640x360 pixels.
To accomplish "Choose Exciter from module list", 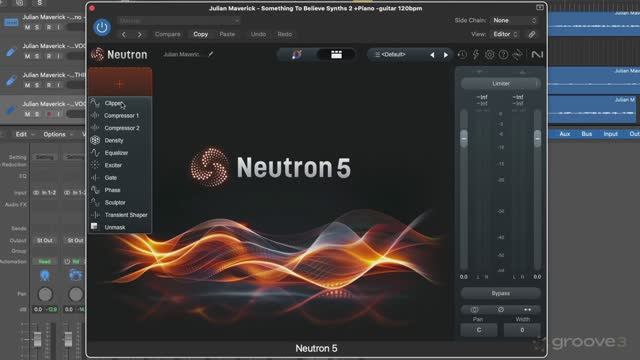I will click(120, 165).
